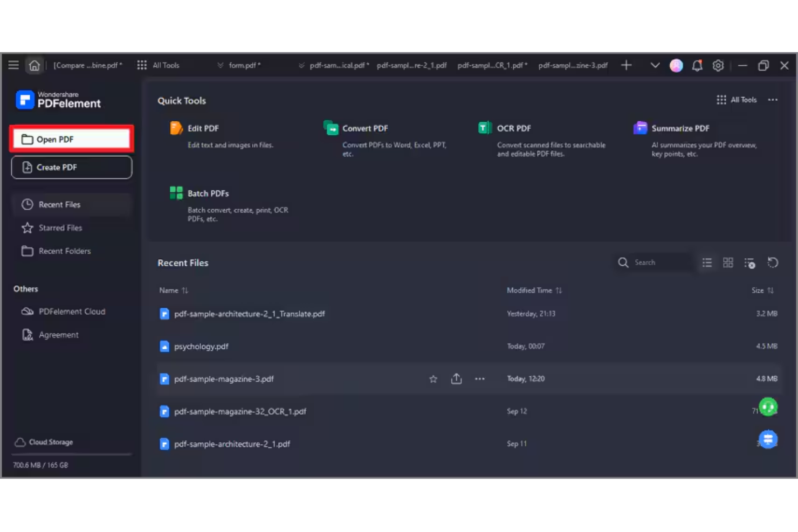
Task: Open the All Tools overflow menu
Action: 773,100
